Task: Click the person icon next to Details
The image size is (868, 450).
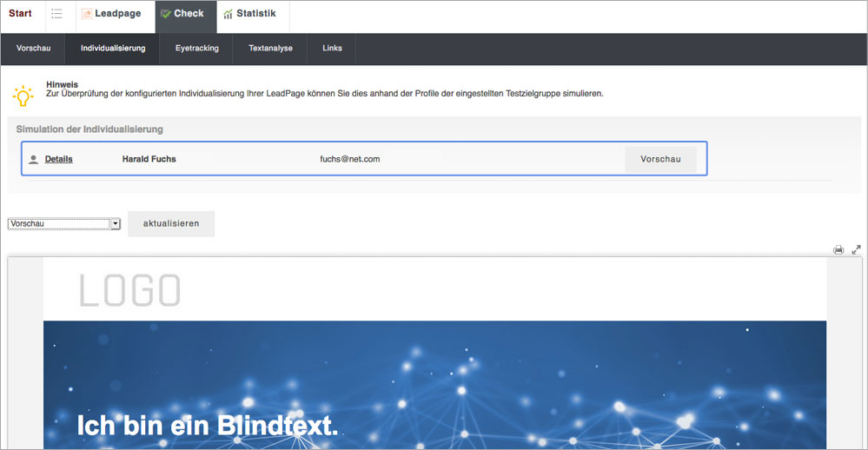Action: 33,160
